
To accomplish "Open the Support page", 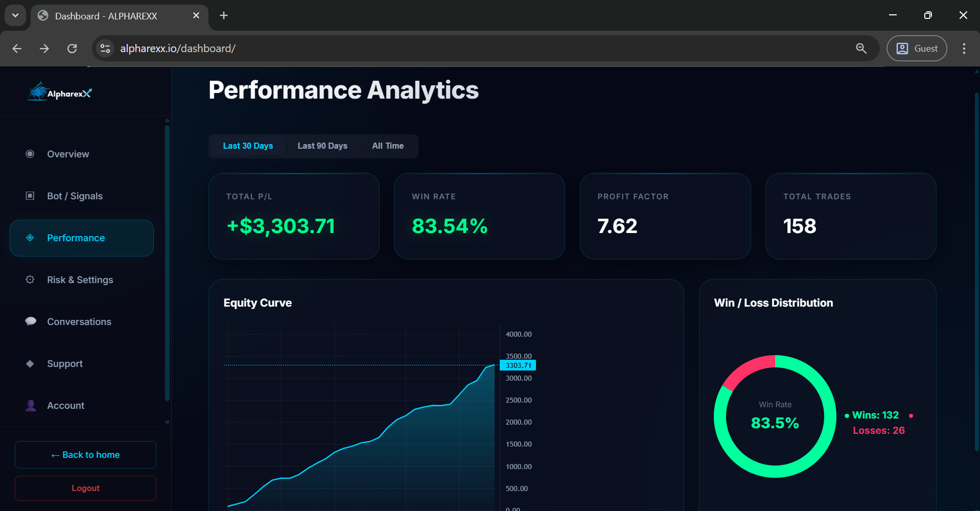I will [82, 363].
